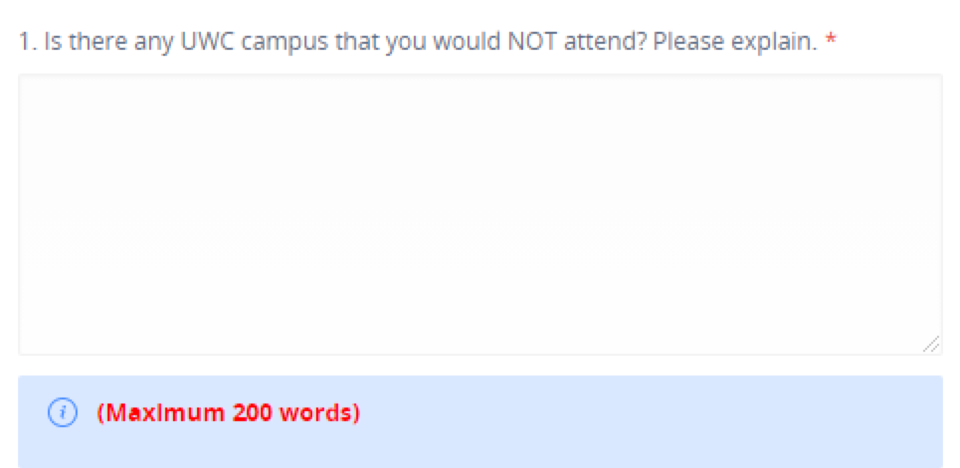Click the red required asterisk
The image size is (960, 468).
[x=831, y=41]
